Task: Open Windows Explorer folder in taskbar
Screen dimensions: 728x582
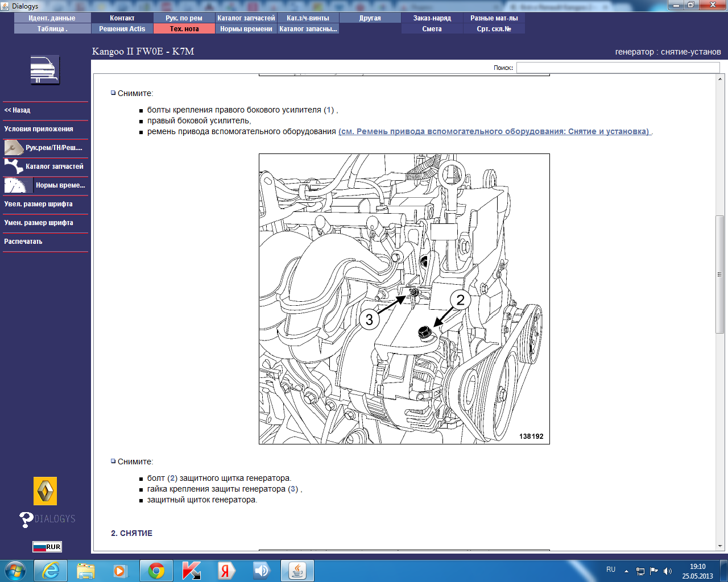Action: pos(86,571)
